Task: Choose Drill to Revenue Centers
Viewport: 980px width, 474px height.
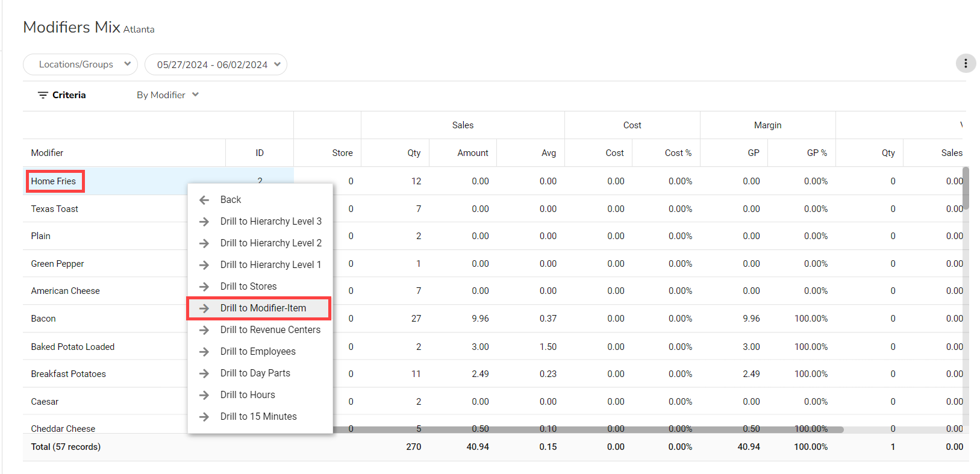Action: tap(270, 330)
